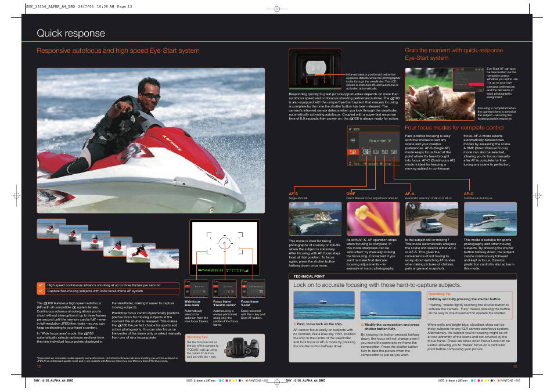Click the cyan swatch in left page footer
This screenshot has height=392, width=554.
(x=221, y=381)
